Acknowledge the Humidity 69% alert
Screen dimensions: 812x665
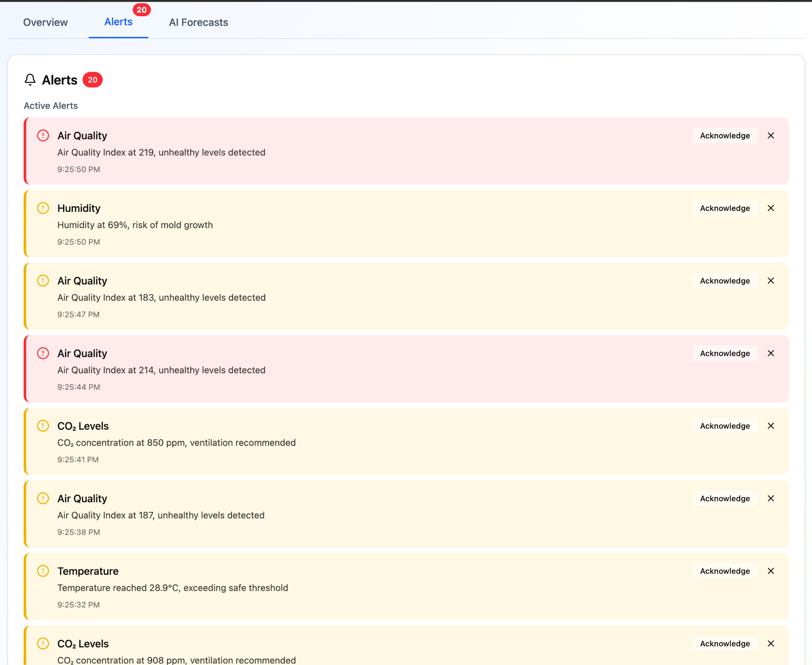[x=724, y=208]
